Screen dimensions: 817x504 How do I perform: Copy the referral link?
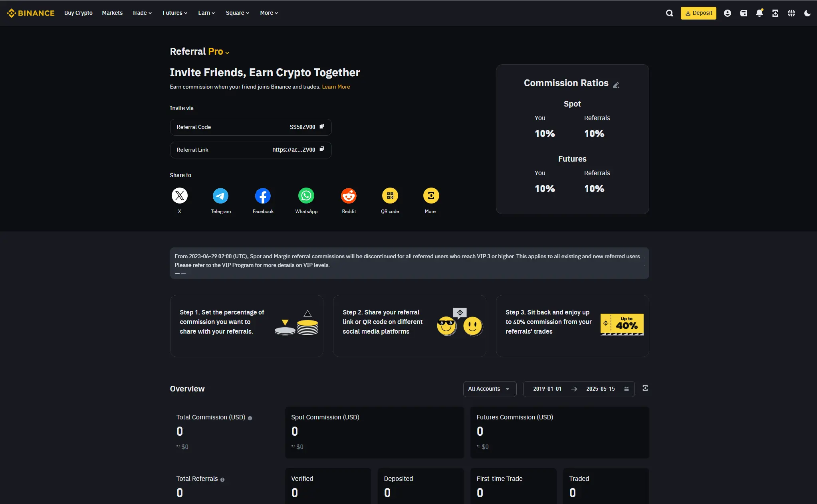pyautogui.click(x=322, y=149)
